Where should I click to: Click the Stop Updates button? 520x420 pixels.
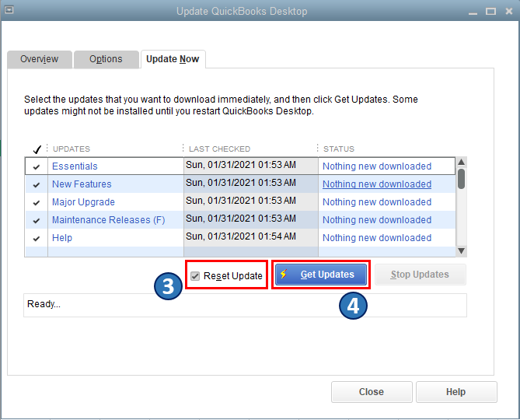point(421,275)
